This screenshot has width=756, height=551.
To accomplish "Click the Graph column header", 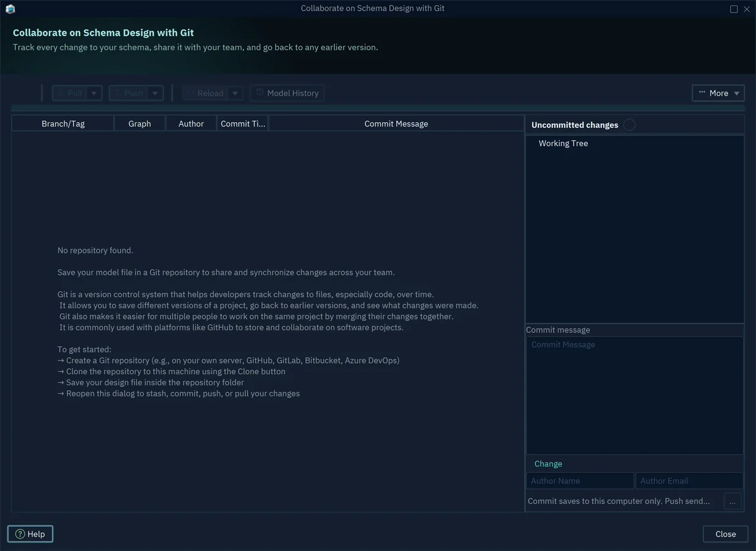I will point(139,124).
